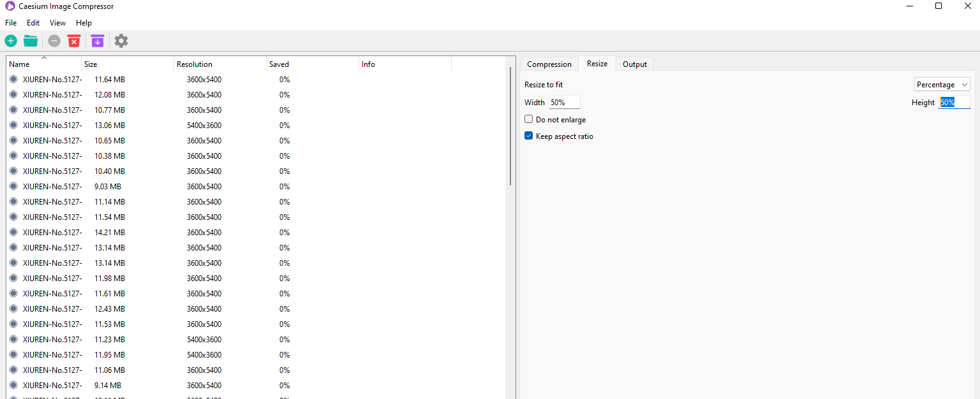Open the Edit menu
The image size is (980, 399).
(33, 23)
